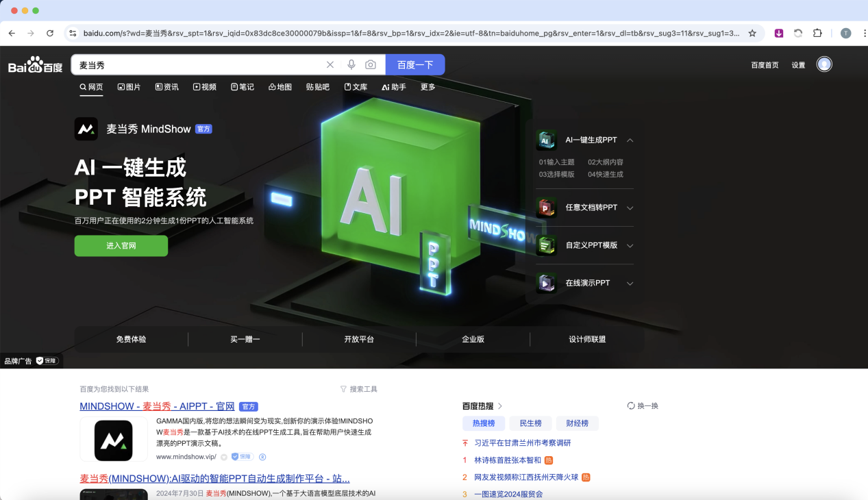Expand the 任意文档转PPT section
Screen dimensions: 868x500
(630, 208)
